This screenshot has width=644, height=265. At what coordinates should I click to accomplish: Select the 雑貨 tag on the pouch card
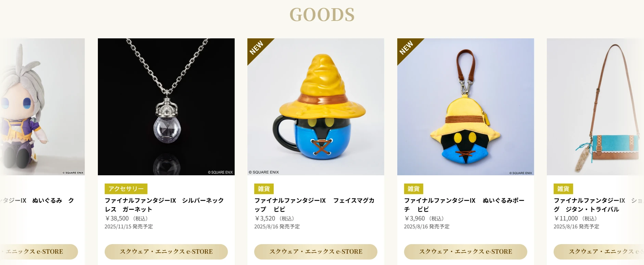(x=414, y=189)
